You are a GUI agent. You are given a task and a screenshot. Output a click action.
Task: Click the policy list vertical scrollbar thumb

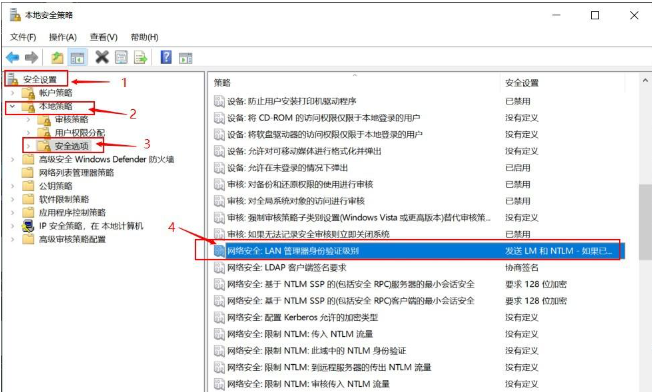645,222
